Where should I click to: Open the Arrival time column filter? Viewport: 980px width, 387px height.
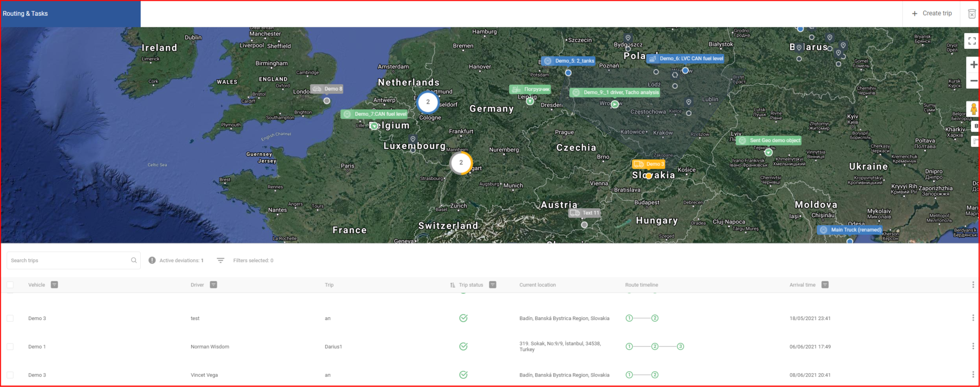(825, 285)
